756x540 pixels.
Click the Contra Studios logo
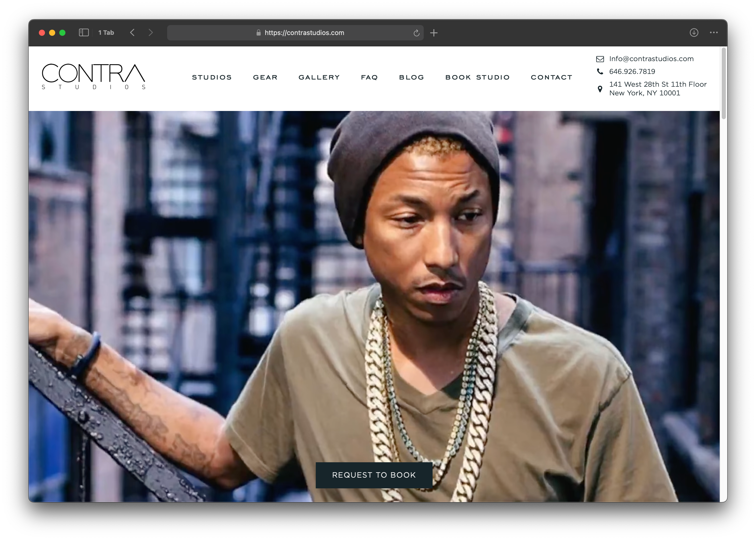(x=94, y=77)
